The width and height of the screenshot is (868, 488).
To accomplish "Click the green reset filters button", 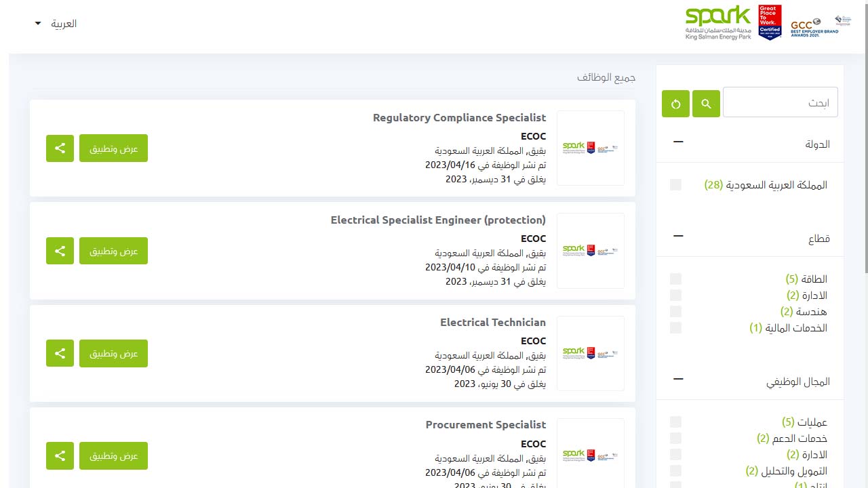I will pos(675,104).
